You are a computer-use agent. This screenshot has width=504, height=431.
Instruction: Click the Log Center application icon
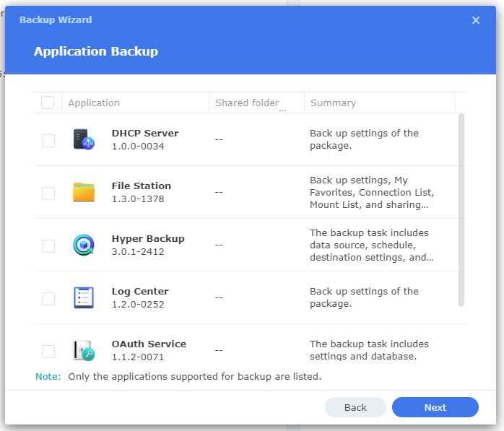point(84,297)
